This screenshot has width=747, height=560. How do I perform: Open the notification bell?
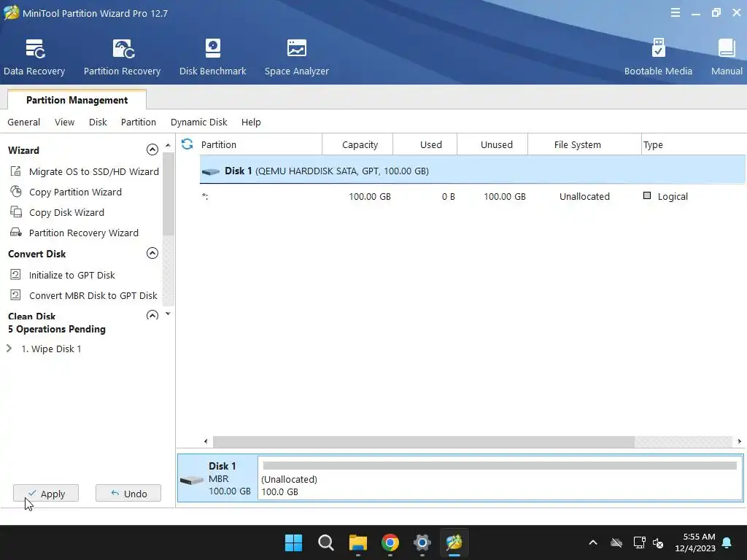click(727, 542)
